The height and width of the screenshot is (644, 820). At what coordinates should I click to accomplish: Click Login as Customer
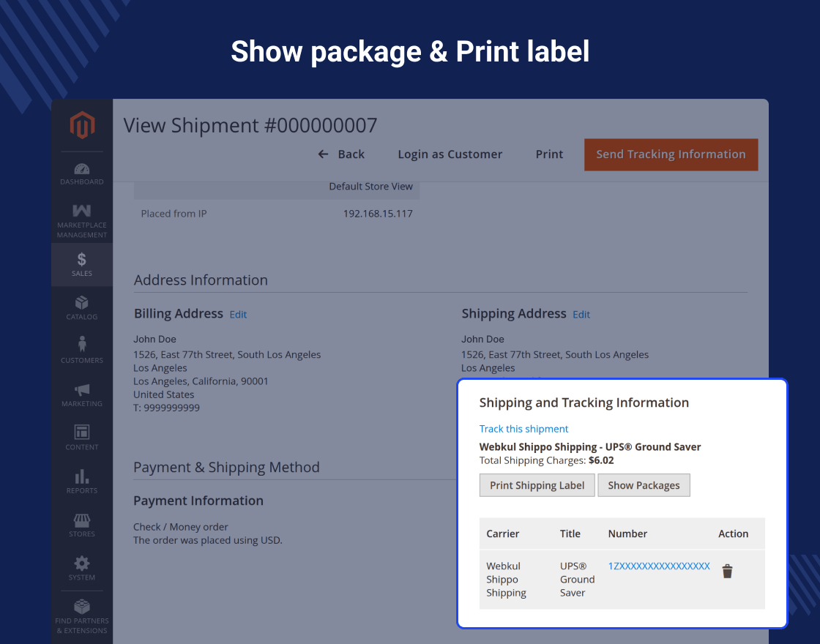tap(450, 154)
